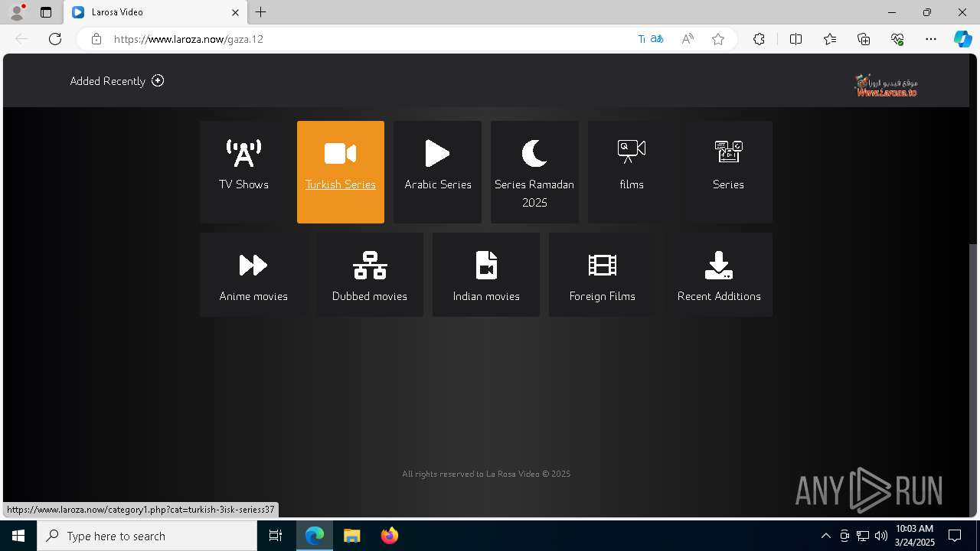
Task: Close the Larosa Video tab
Action: click(235, 12)
